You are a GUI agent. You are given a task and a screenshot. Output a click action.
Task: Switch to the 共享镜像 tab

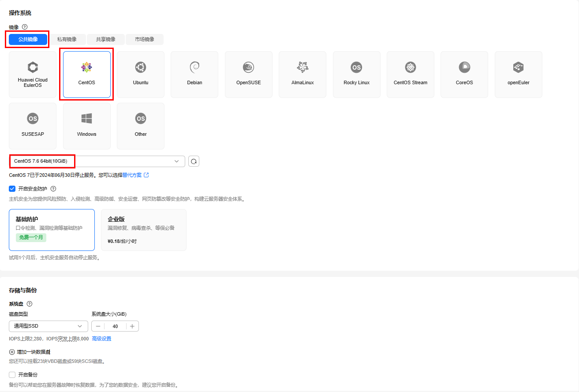105,39
